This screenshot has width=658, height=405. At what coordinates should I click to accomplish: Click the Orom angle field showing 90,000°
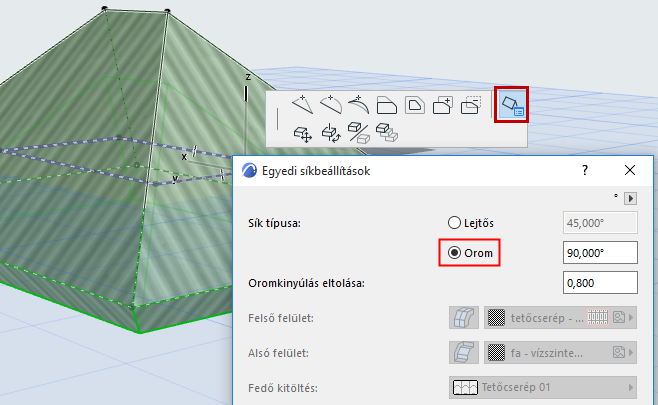[x=600, y=253]
